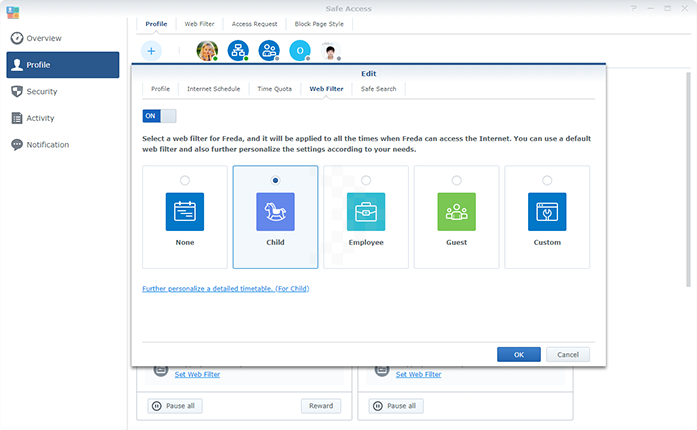The image size is (697, 430).
Task: Click the right vertical scrollbar
Action: (688, 200)
